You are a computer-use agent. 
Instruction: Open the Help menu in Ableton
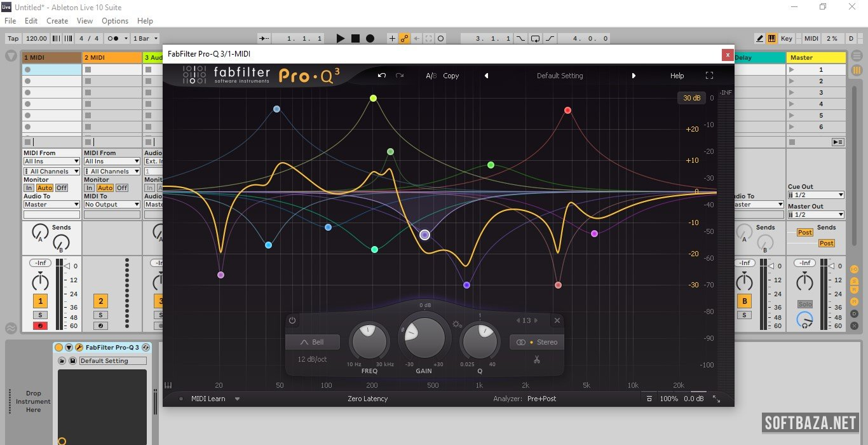[x=145, y=21]
